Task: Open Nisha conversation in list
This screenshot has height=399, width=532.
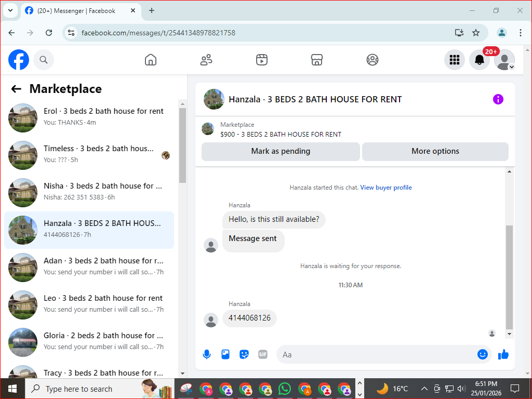Action: [x=89, y=192]
